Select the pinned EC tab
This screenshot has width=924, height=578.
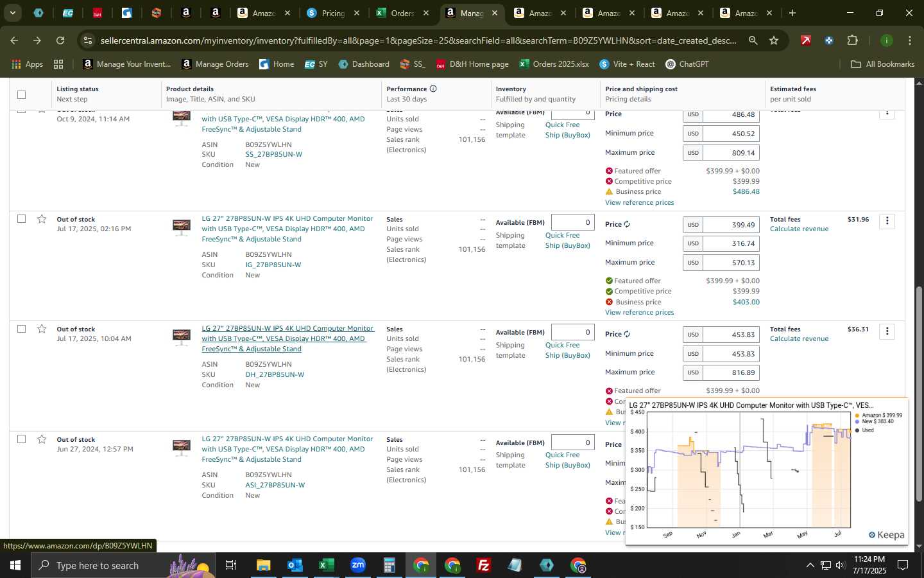(67, 13)
